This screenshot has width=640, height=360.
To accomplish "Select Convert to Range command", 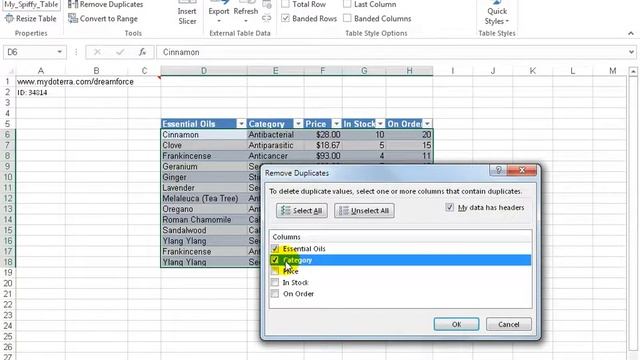I will 103,19.
